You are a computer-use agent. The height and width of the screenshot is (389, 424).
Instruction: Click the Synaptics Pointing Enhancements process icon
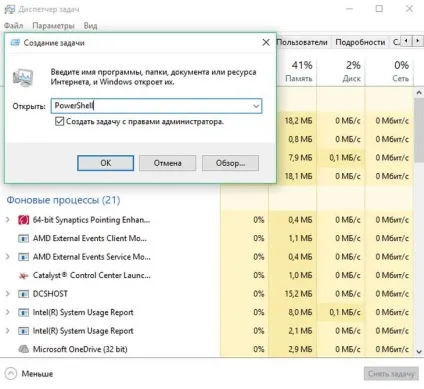point(23,220)
